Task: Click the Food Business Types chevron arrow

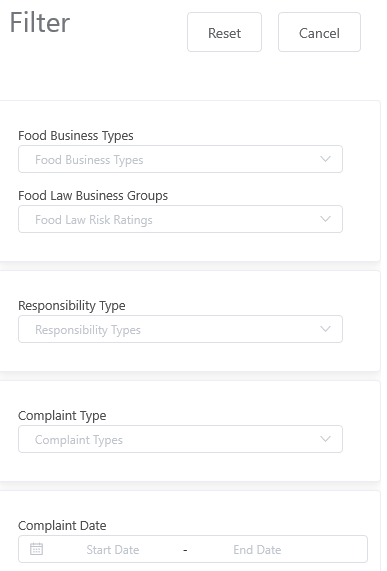Action: coord(325,159)
